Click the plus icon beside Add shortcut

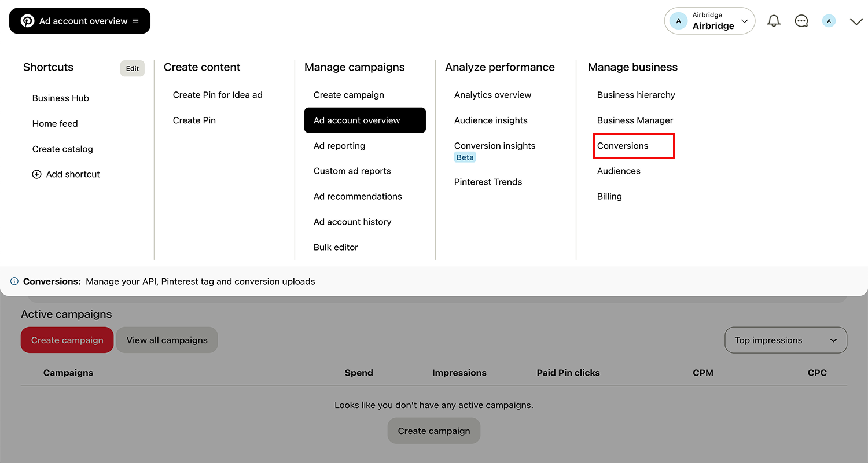pos(36,174)
